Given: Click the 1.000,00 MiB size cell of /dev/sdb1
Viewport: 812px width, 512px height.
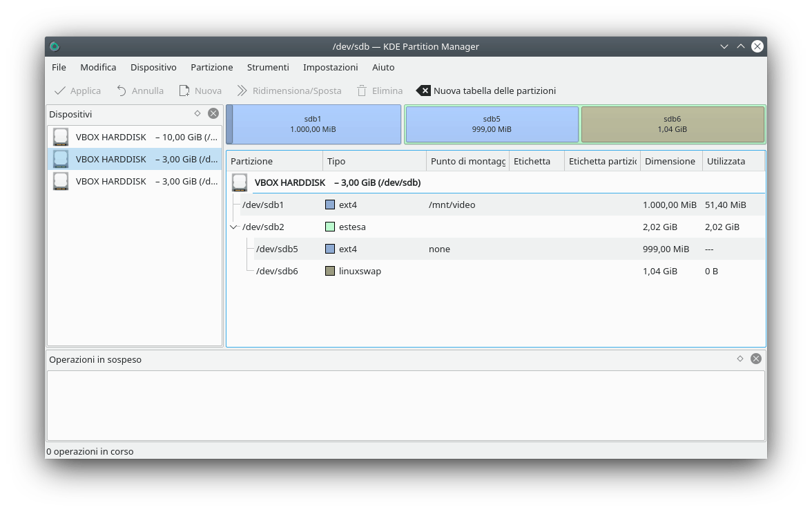Looking at the screenshot, I should pos(670,205).
